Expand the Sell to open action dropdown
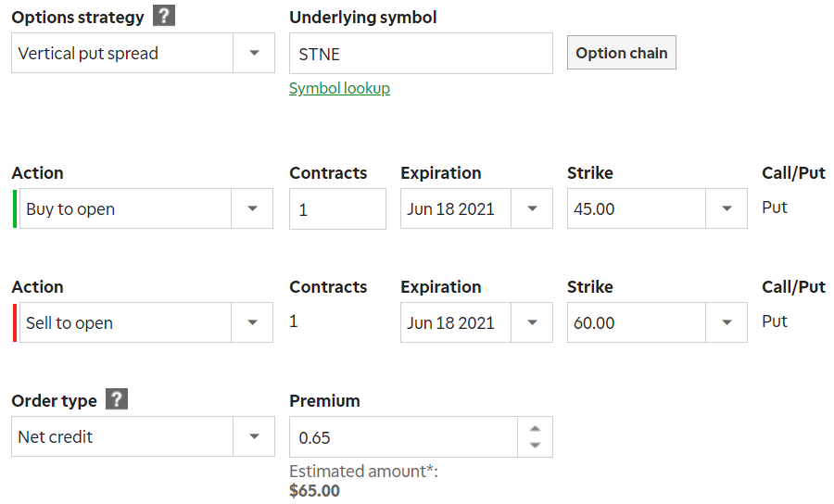The height and width of the screenshot is (504, 834). click(x=146, y=322)
